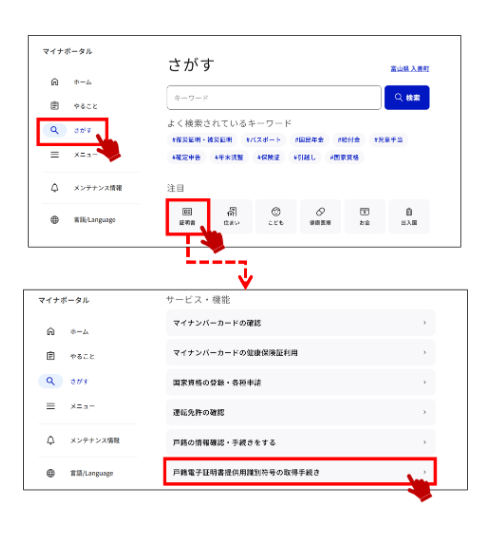Open the こども child category icon

click(x=276, y=216)
